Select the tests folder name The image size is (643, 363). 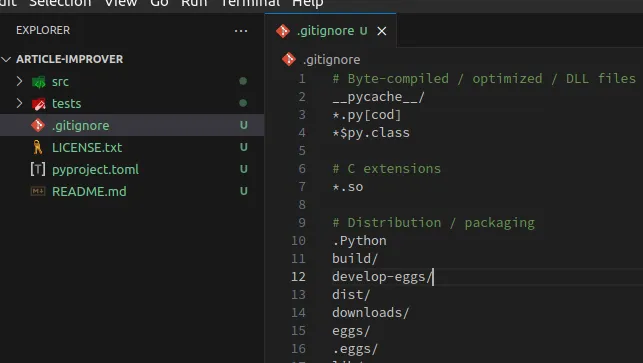(66, 104)
